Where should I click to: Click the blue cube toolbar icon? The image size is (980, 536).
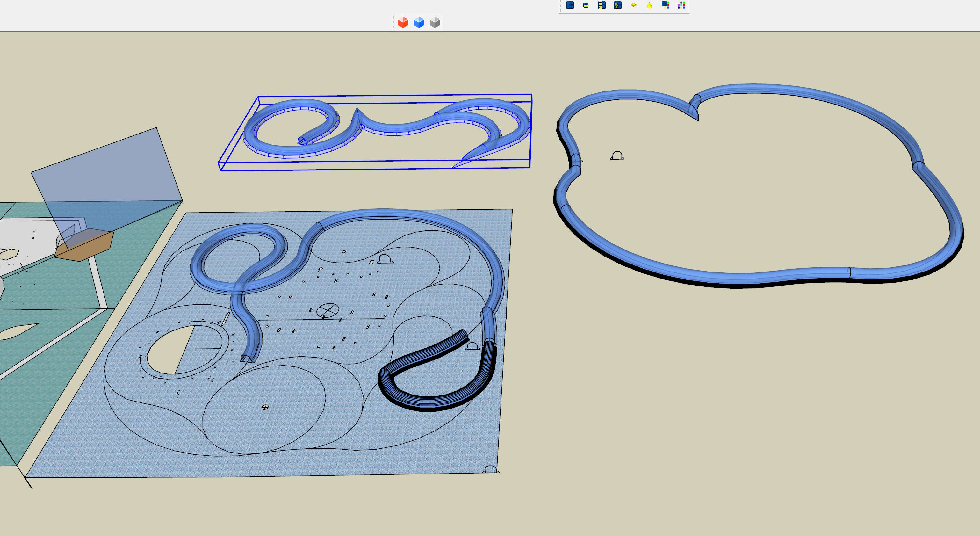click(x=419, y=22)
